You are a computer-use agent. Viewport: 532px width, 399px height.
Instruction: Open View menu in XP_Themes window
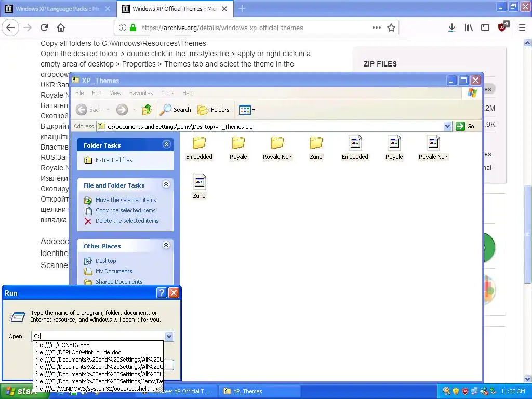tap(115, 93)
